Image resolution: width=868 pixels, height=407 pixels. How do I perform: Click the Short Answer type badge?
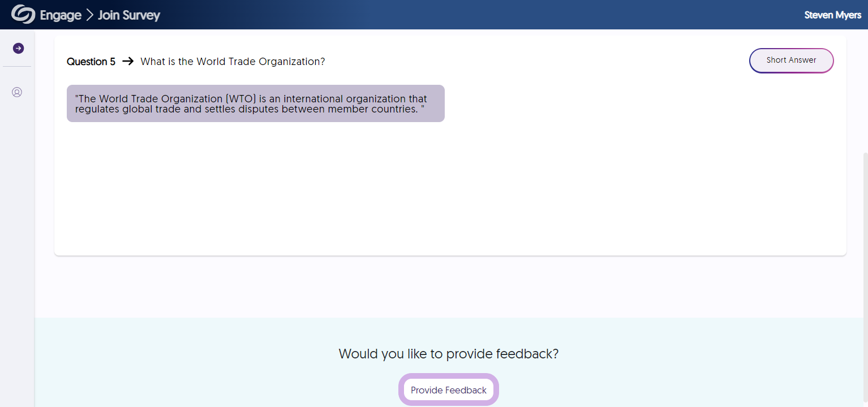point(791,60)
